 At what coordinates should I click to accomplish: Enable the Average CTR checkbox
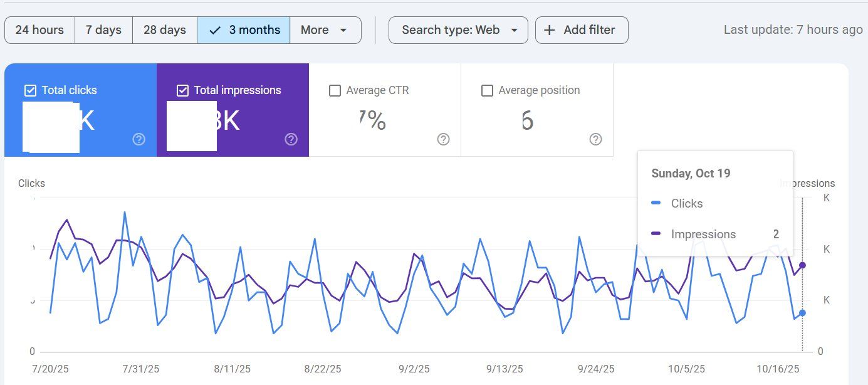(x=335, y=90)
